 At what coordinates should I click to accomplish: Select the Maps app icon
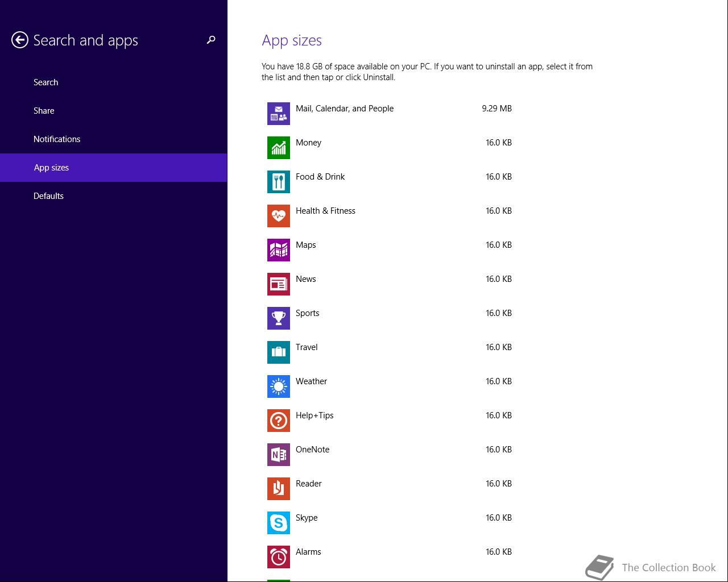279,250
